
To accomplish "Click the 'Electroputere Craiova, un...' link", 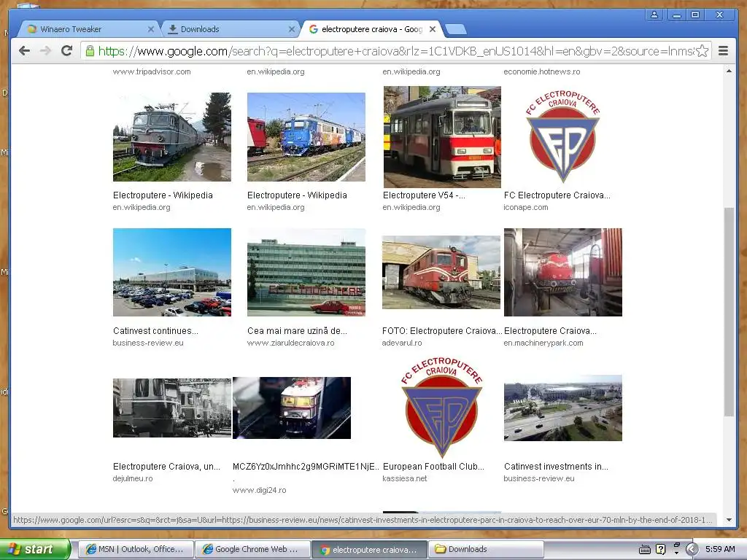I will (x=167, y=467).
